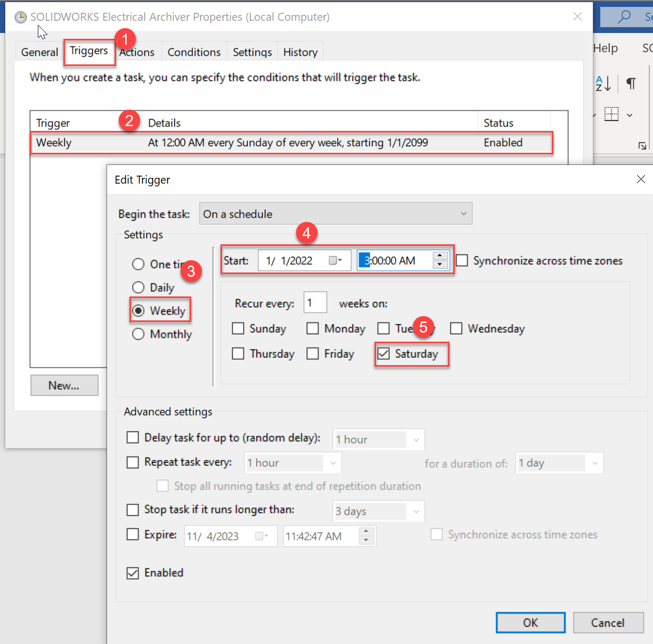Select the Monthly schedule radio button
The image size is (653, 644).
(x=138, y=334)
